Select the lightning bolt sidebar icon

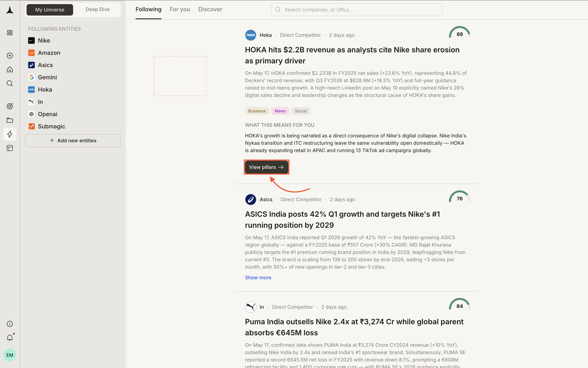pyautogui.click(x=10, y=134)
